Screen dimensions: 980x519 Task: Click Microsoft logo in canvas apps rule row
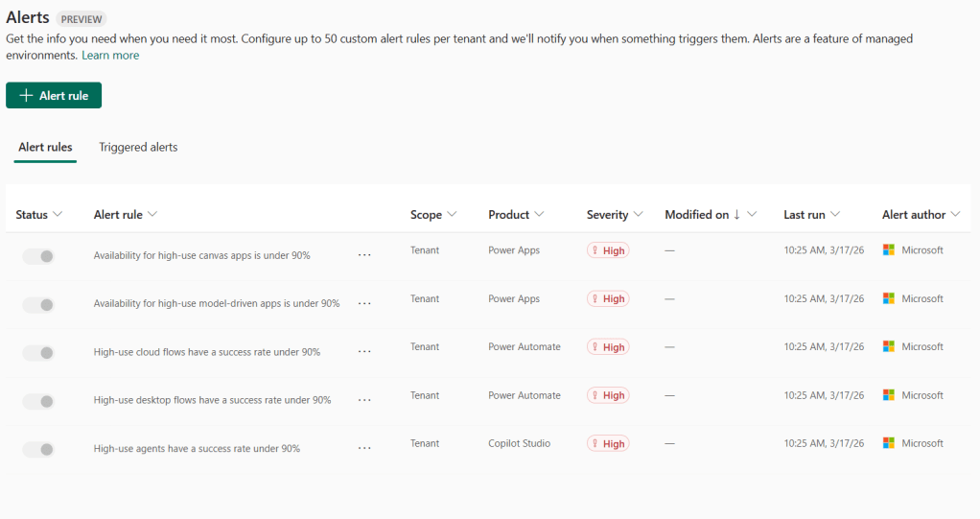coord(889,250)
